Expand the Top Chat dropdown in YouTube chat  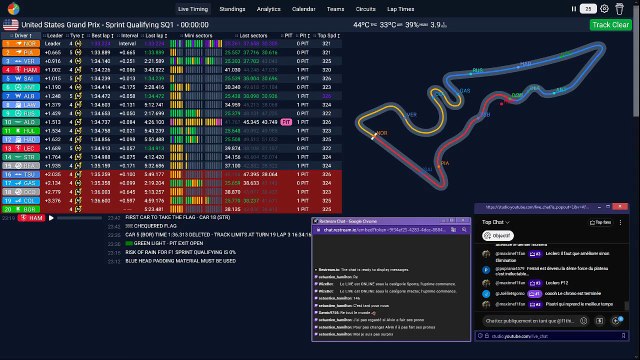(496, 222)
